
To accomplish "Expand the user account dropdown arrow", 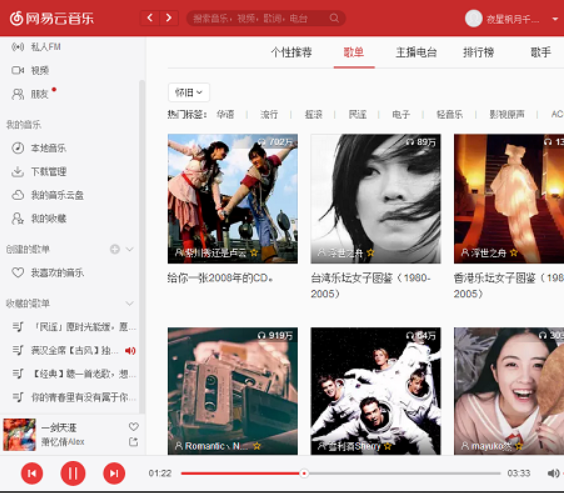I will [x=555, y=19].
